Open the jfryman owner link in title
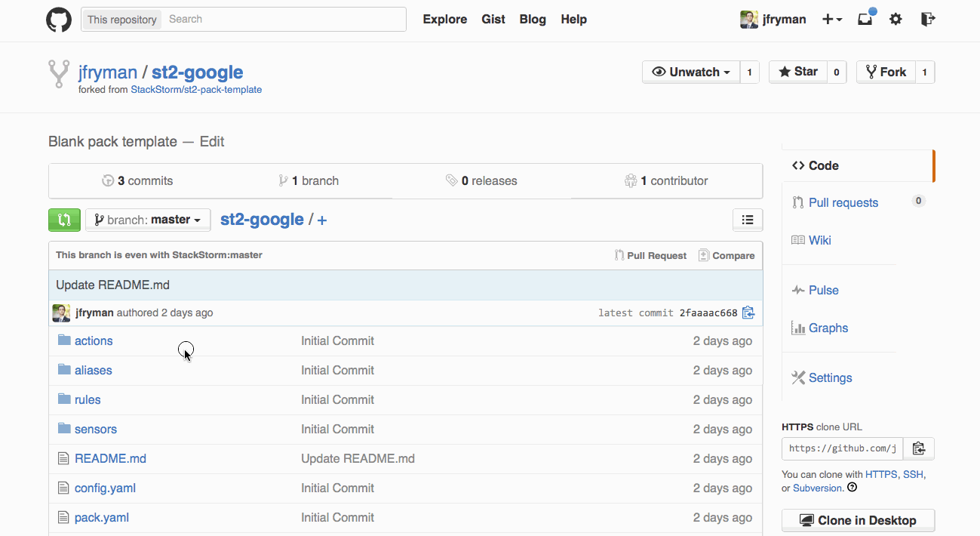 (108, 72)
